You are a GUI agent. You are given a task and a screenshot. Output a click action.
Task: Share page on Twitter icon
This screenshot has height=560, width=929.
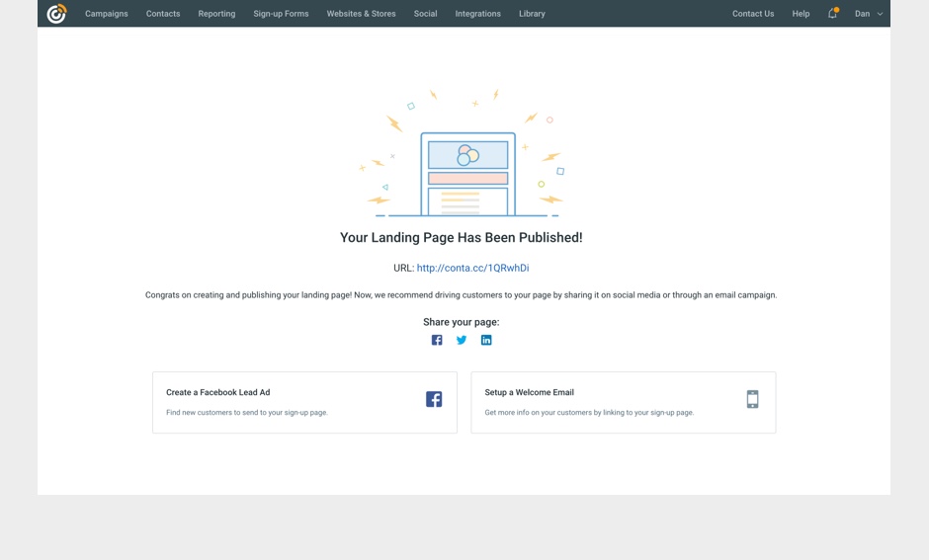coord(462,340)
